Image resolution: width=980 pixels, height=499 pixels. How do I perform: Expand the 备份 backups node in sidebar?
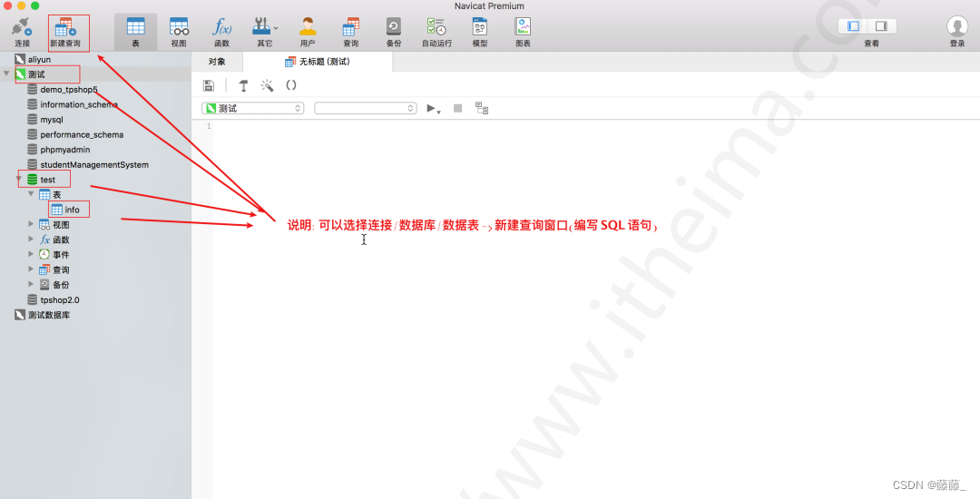tap(31, 284)
